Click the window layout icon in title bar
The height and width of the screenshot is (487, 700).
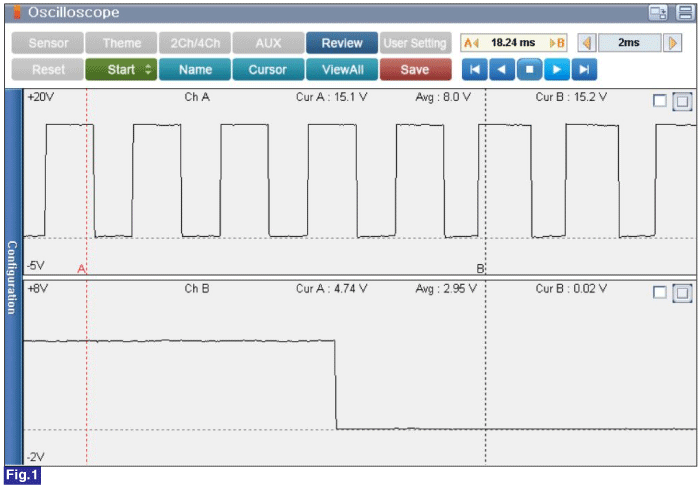658,12
